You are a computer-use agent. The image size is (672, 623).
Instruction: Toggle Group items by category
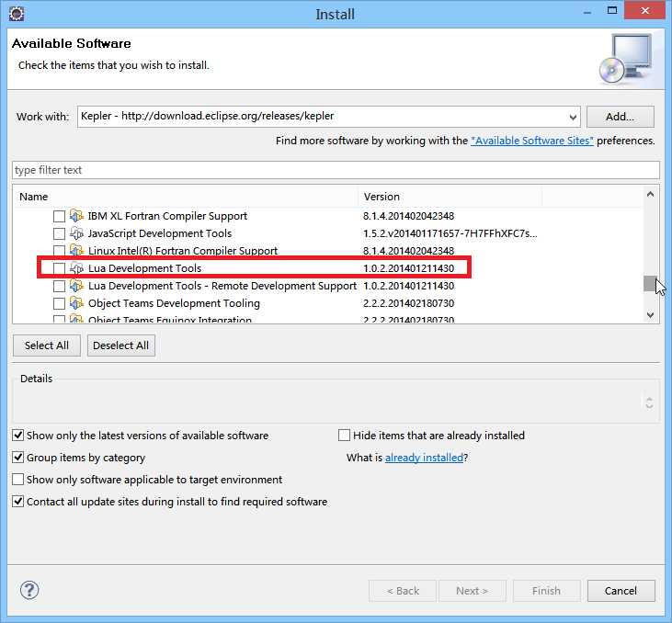(x=17, y=458)
